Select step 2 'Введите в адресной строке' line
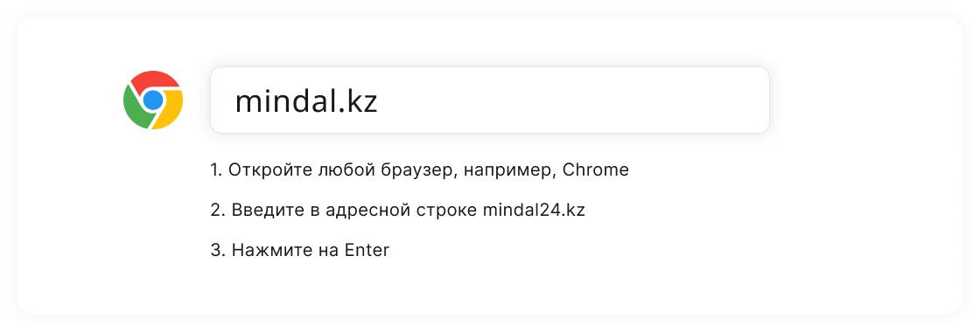980x332 pixels. [397, 211]
